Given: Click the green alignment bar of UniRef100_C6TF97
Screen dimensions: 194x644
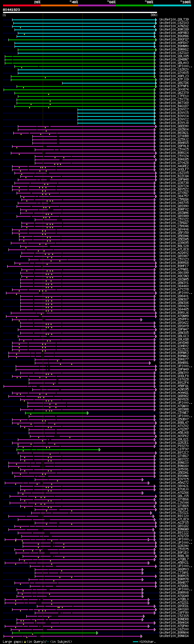Looking at the screenshot, I should tap(59, 450).
